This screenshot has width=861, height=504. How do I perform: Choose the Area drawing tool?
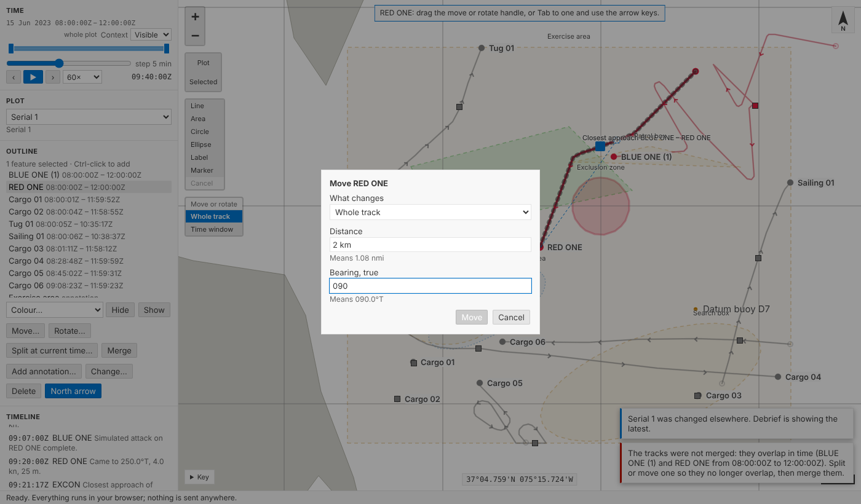click(205, 119)
